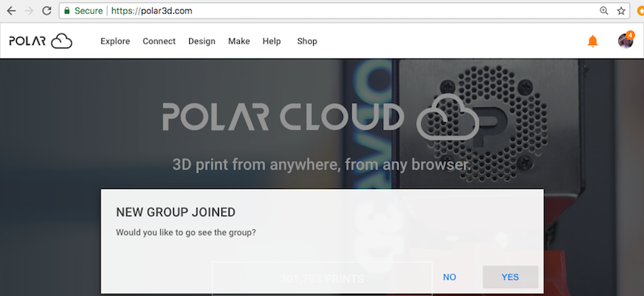644x296 pixels.
Task: Click 'Would you like to go see the group?' text
Action: 186,232
